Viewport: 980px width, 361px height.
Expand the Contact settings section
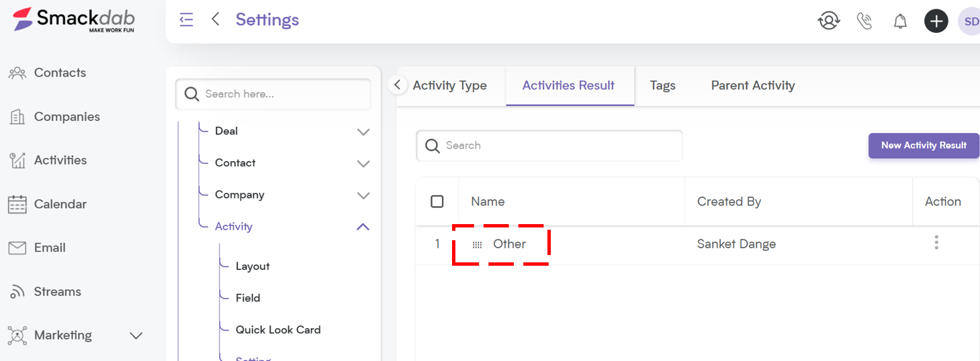pos(363,163)
